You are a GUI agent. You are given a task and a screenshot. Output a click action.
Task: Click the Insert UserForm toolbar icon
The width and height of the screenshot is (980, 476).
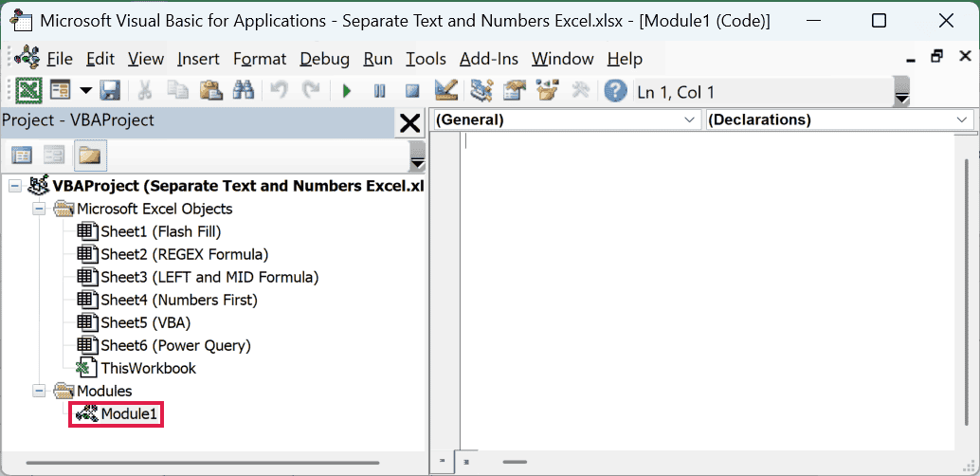[x=60, y=91]
